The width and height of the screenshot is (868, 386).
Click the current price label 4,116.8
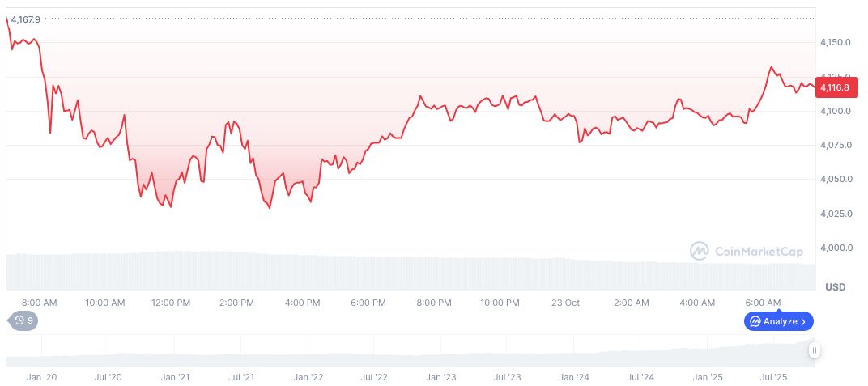click(x=834, y=87)
